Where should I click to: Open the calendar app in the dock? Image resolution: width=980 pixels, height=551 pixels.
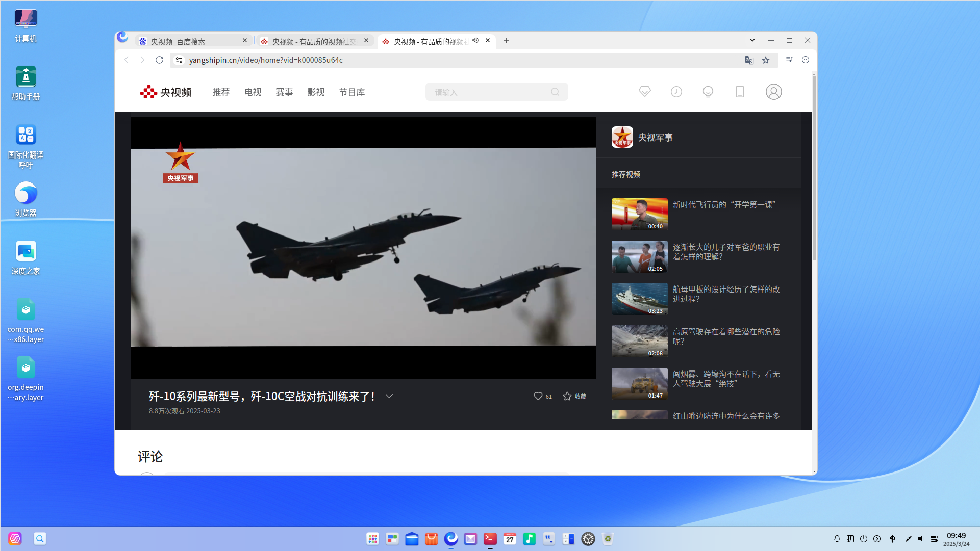(510, 539)
